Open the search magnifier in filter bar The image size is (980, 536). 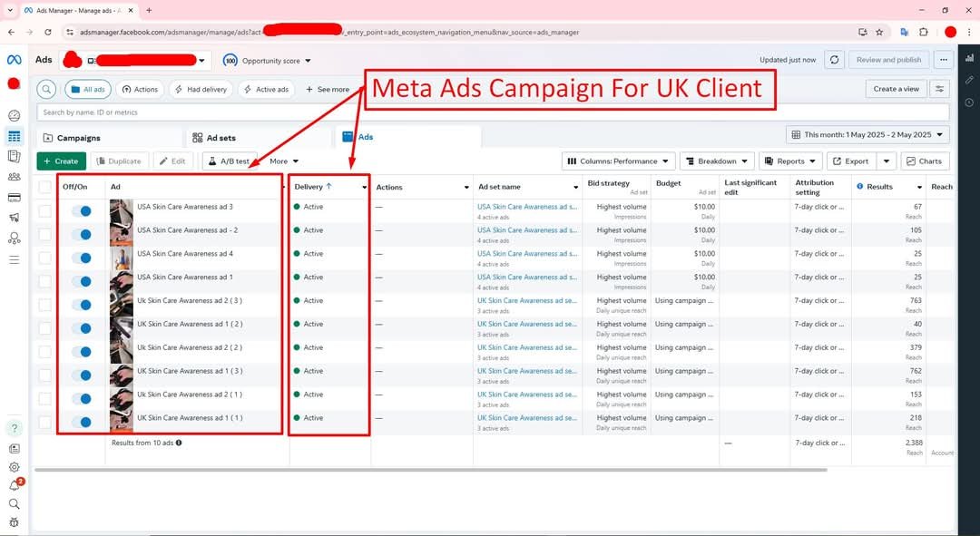46,89
